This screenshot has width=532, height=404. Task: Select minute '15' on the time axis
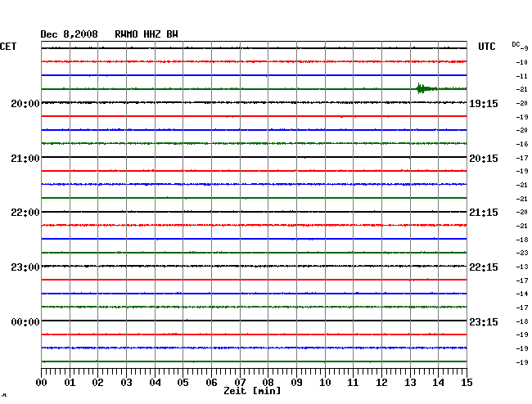[x=467, y=383]
